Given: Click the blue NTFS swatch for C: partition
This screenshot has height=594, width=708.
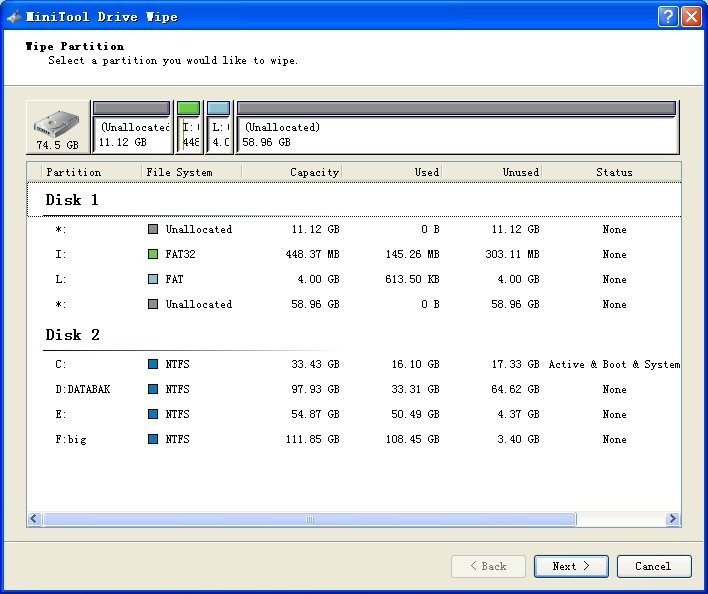Looking at the screenshot, I should click(x=153, y=364).
